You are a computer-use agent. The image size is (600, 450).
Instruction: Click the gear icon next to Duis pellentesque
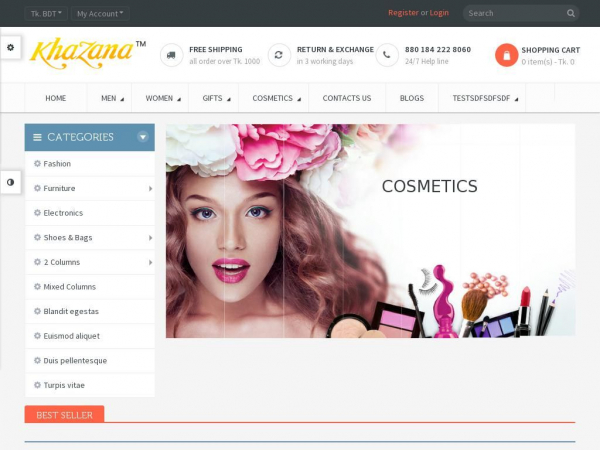click(37, 360)
